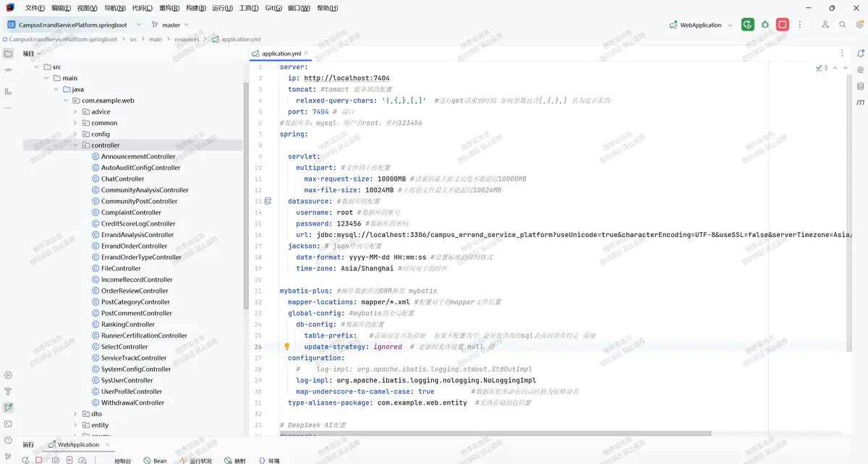The height and width of the screenshot is (464, 868).
Task: Open the 代码(C) menu
Action: [142, 8]
